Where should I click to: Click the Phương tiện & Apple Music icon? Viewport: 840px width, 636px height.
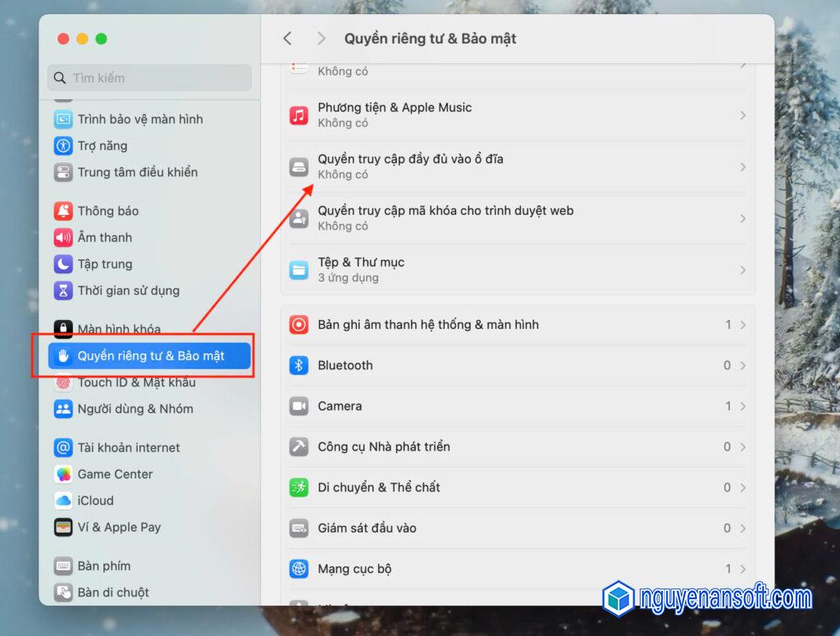click(x=299, y=115)
